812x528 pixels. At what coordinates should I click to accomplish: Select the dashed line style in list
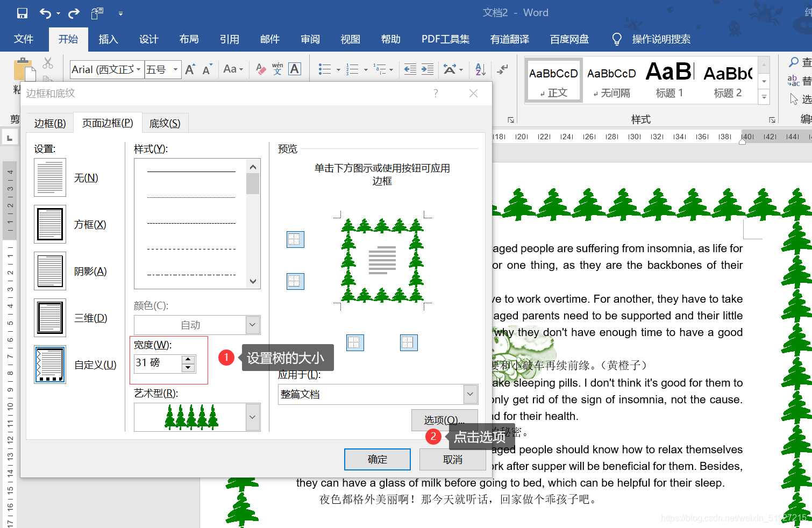[191, 249]
